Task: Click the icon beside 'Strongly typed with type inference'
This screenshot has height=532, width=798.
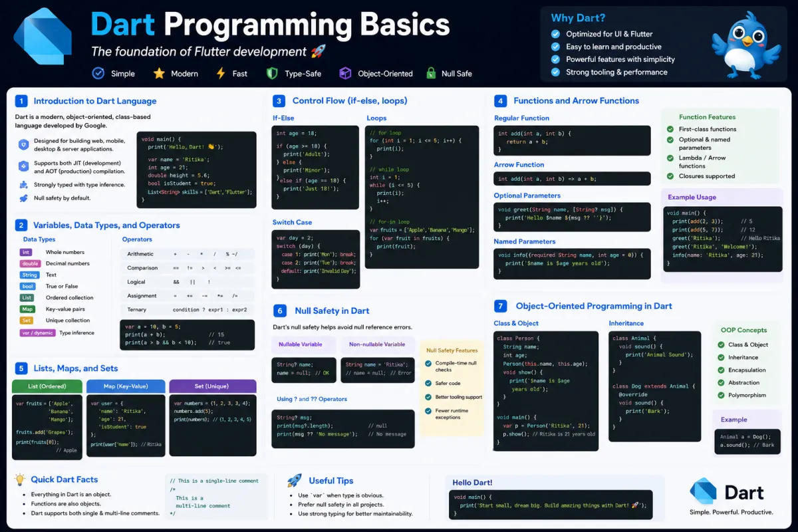Action: [23, 185]
